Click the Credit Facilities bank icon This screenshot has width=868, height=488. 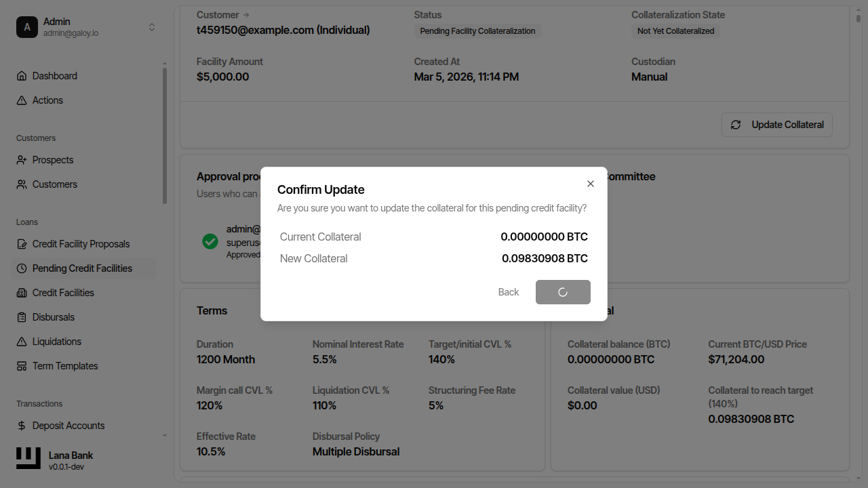coord(21,292)
